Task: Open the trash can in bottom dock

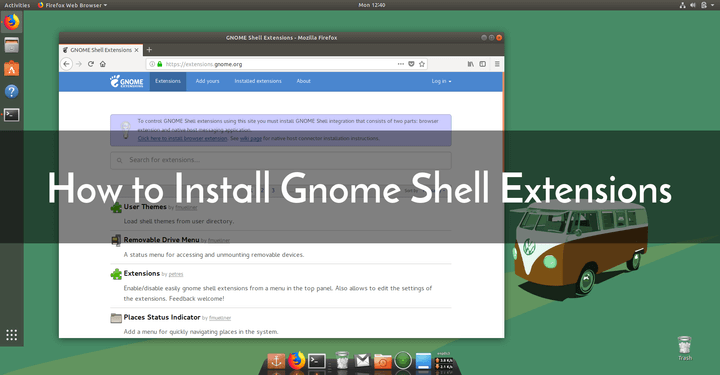Action: click(x=342, y=360)
